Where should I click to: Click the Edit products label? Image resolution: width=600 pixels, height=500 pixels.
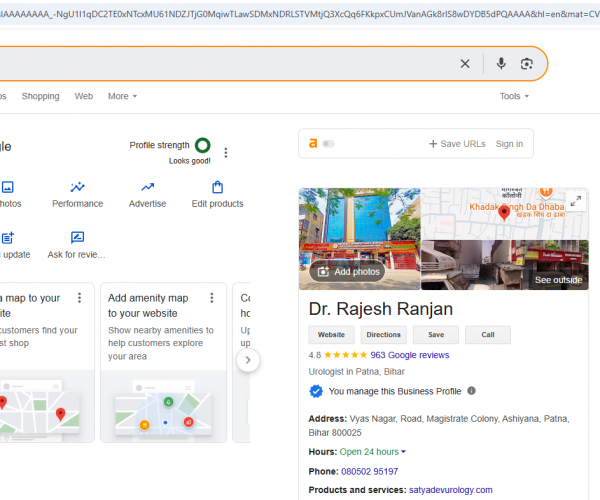tap(217, 204)
